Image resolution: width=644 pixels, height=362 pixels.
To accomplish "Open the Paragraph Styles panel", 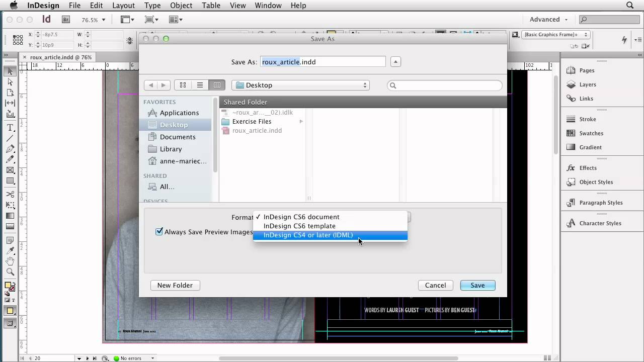I will coord(601,203).
